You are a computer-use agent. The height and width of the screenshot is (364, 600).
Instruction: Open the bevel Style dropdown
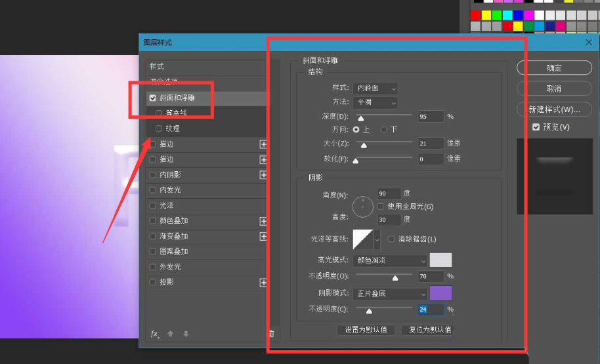(x=375, y=88)
